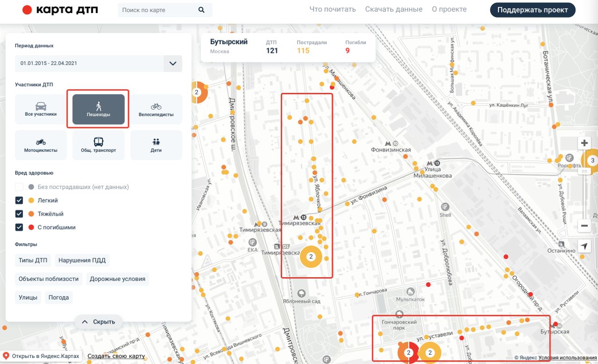Zoom out with the minus button
The image size is (598, 364).
tap(584, 226)
